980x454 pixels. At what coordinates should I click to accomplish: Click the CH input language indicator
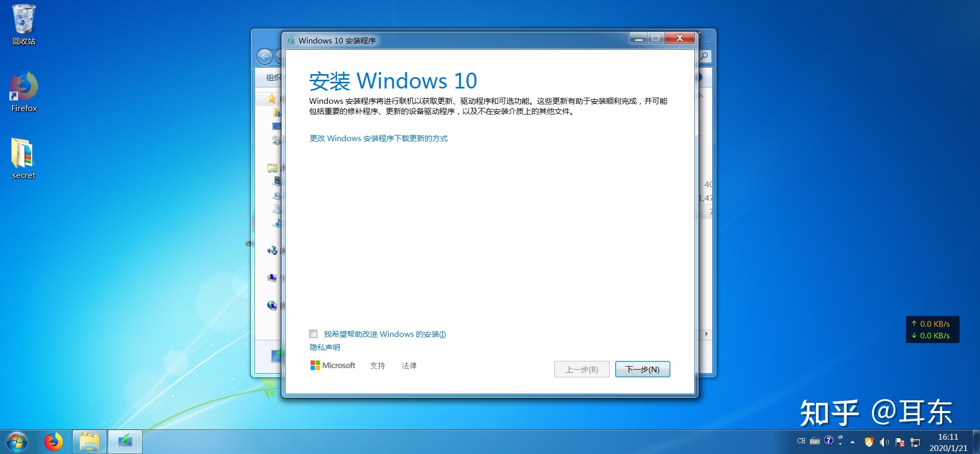[801, 441]
